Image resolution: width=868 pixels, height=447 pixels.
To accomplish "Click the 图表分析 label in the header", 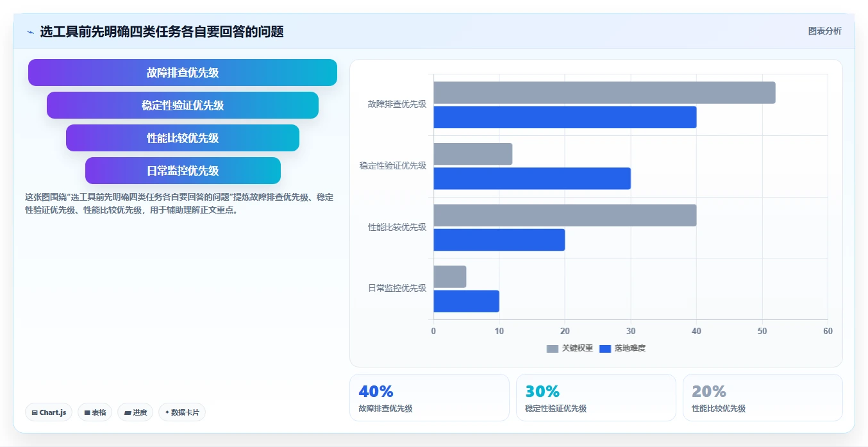I will click(x=824, y=31).
